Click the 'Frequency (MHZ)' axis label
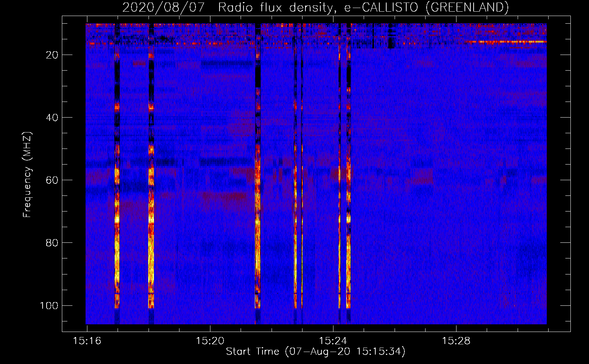This screenshot has height=364, width=589. tap(27, 174)
